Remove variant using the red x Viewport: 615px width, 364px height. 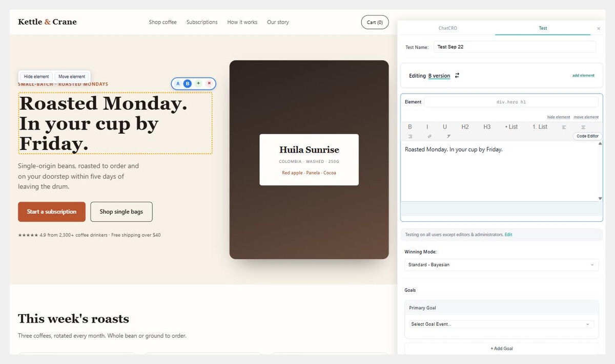tap(209, 83)
